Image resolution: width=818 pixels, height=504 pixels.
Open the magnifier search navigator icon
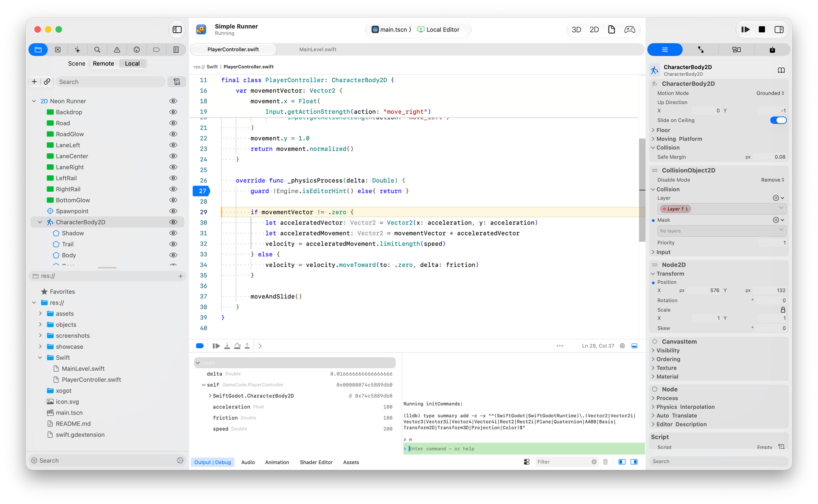click(97, 49)
